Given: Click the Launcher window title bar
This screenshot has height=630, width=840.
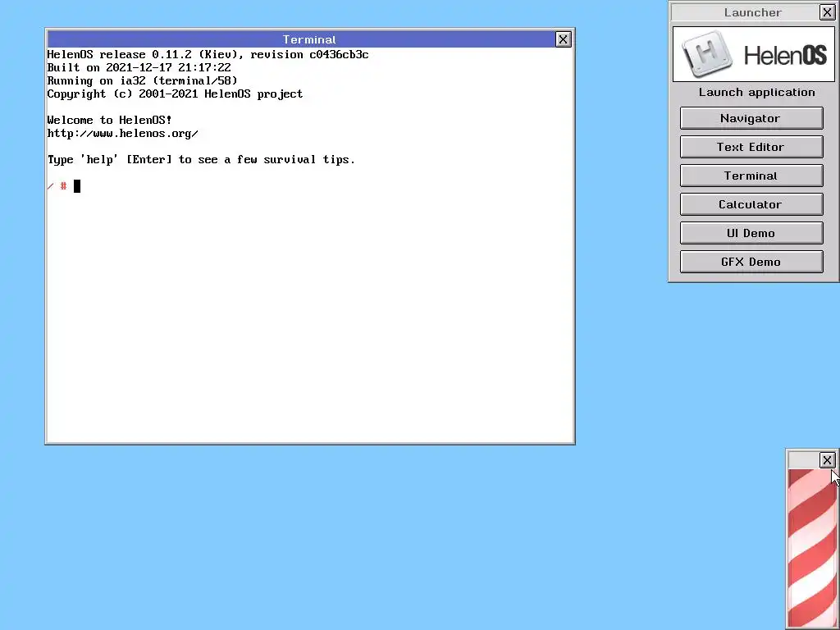Looking at the screenshot, I should tap(746, 12).
